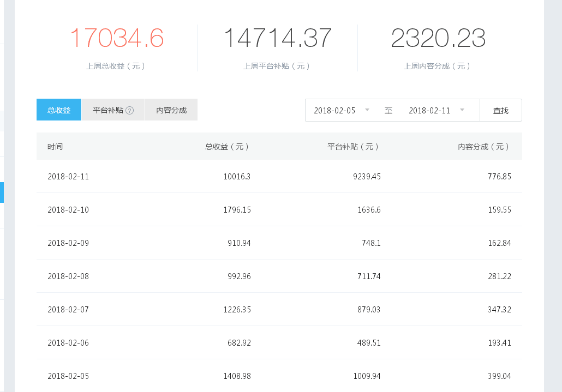
Task: Select the row date 2018-02-06
Action: (68, 343)
